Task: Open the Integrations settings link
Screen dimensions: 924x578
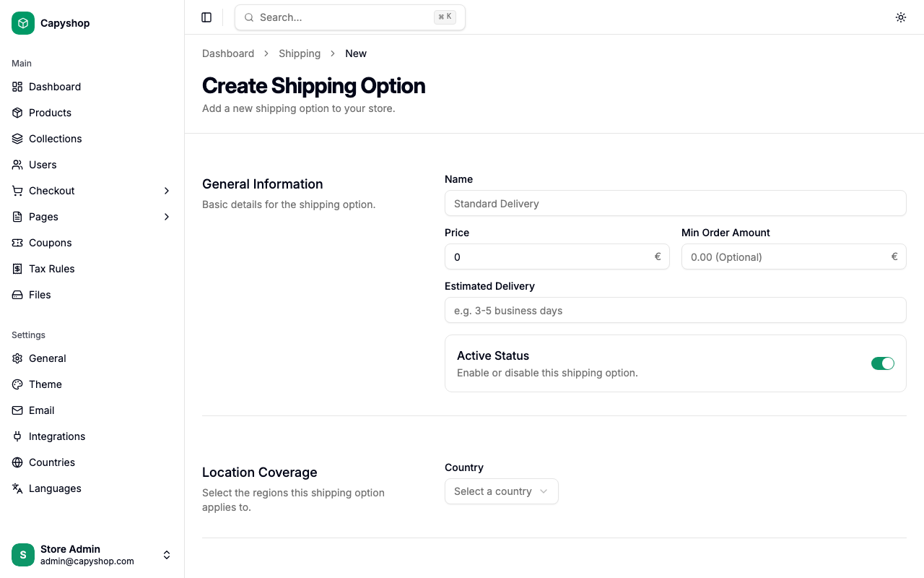Action: 92,436
